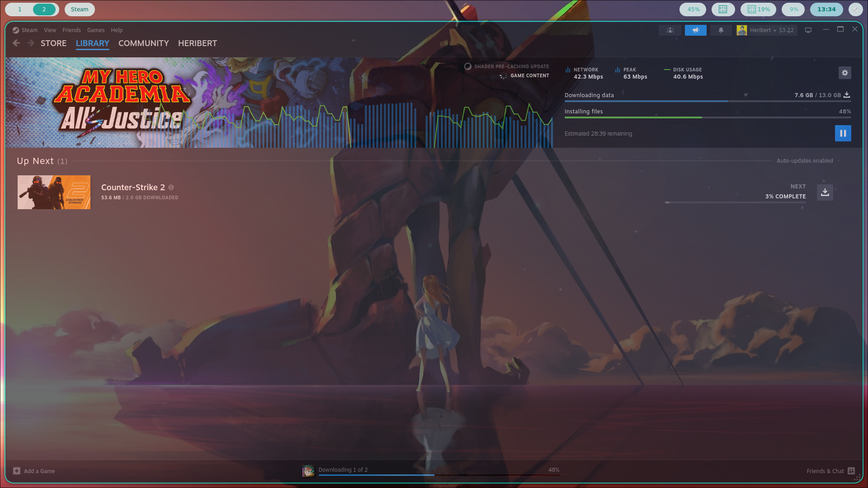Viewport: 868px width, 488px height.
Task: Click the hex grid indicator in top bar
Action: [723, 9]
